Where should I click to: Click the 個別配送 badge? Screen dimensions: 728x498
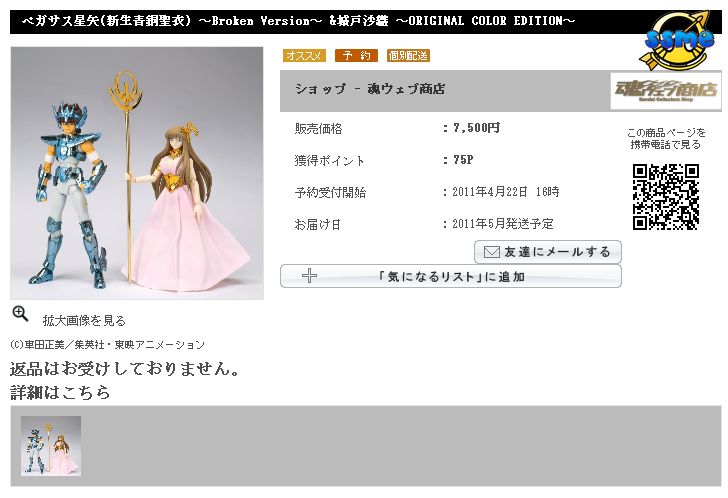(408, 56)
